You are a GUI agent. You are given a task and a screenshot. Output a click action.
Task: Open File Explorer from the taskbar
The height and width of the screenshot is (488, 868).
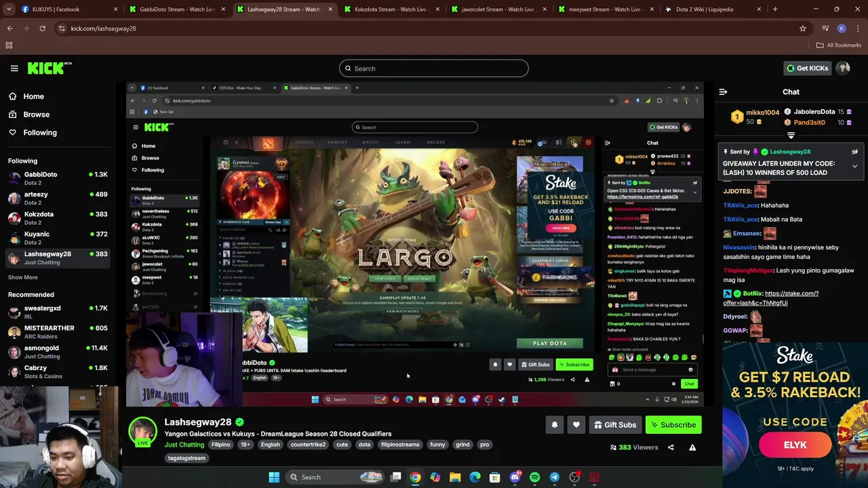[x=455, y=477]
